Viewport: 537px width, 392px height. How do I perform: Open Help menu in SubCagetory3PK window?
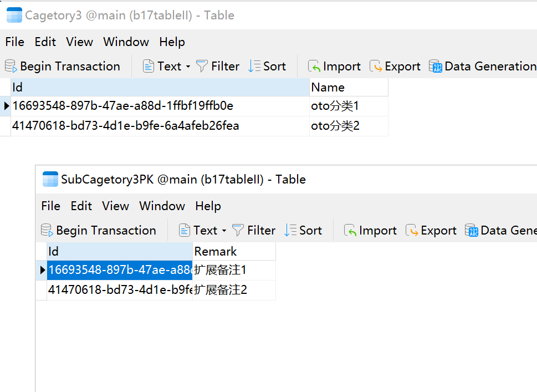coord(208,206)
